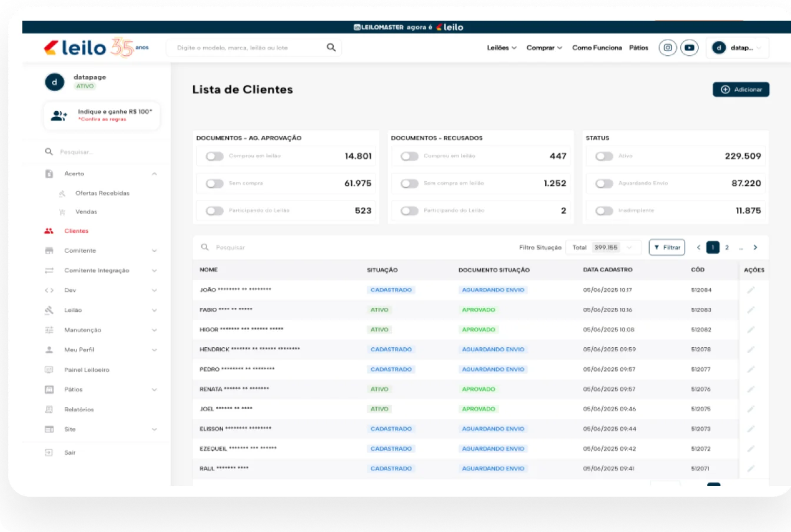Image resolution: width=791 pixels, height=532 pixels.
Task: Click the Relatórios building icon
Action: tap(49, 410)
